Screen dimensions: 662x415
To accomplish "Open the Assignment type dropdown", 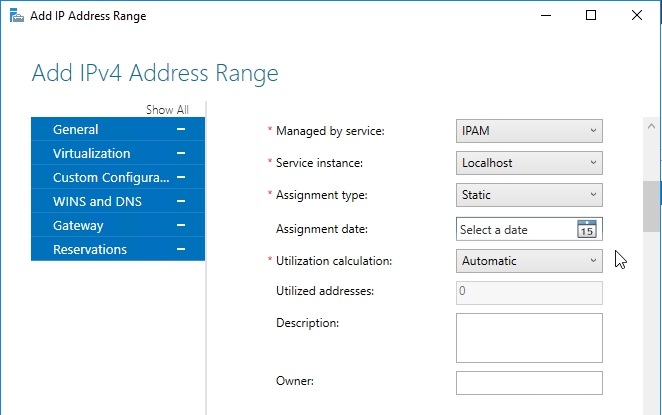I will point(529,195).
